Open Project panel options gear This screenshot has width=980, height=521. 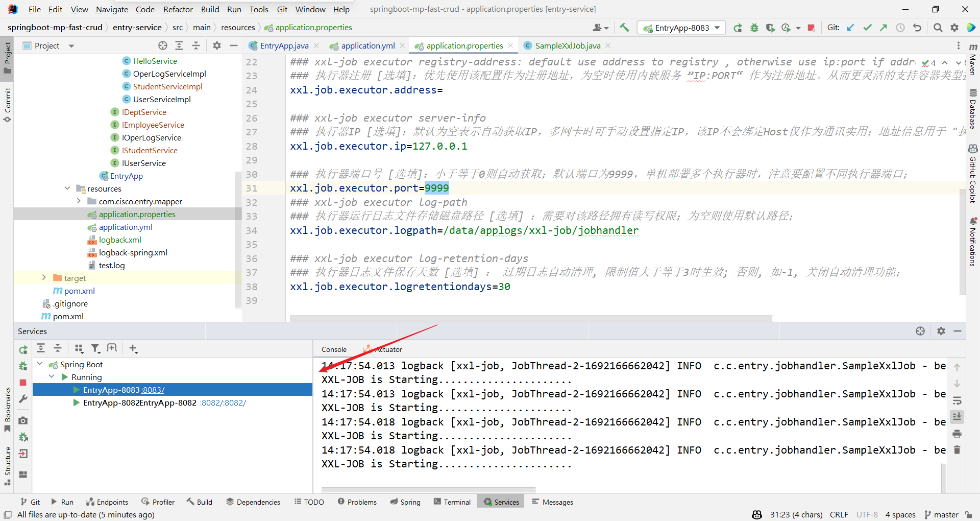pyautogui.click(x=217, y=45)
